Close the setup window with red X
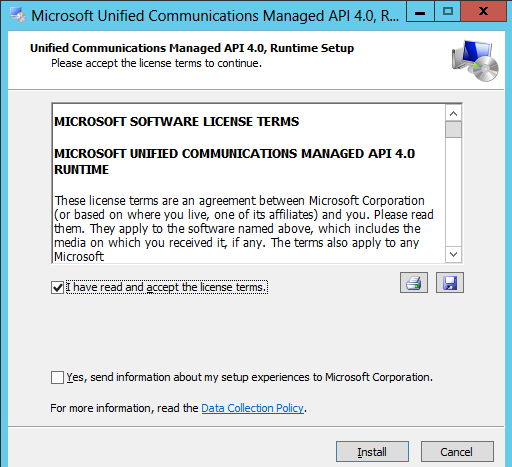512x467 pixels. click(x=483, y=11)
